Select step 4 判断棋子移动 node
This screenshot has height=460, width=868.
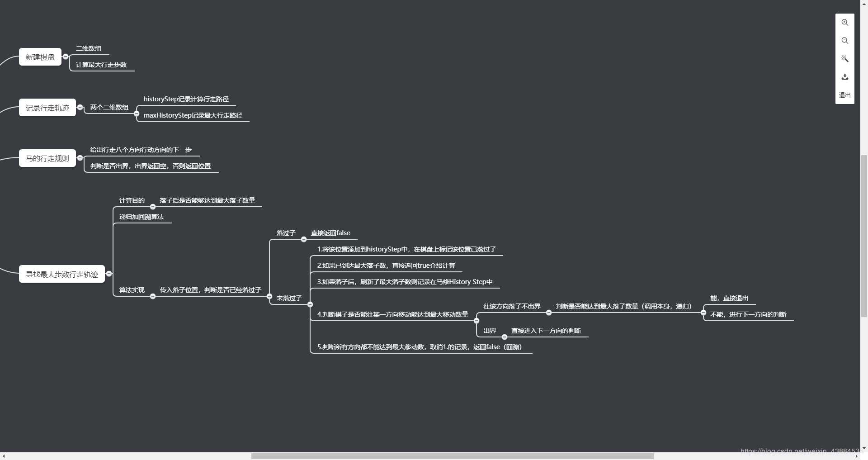tap(393, 314)
